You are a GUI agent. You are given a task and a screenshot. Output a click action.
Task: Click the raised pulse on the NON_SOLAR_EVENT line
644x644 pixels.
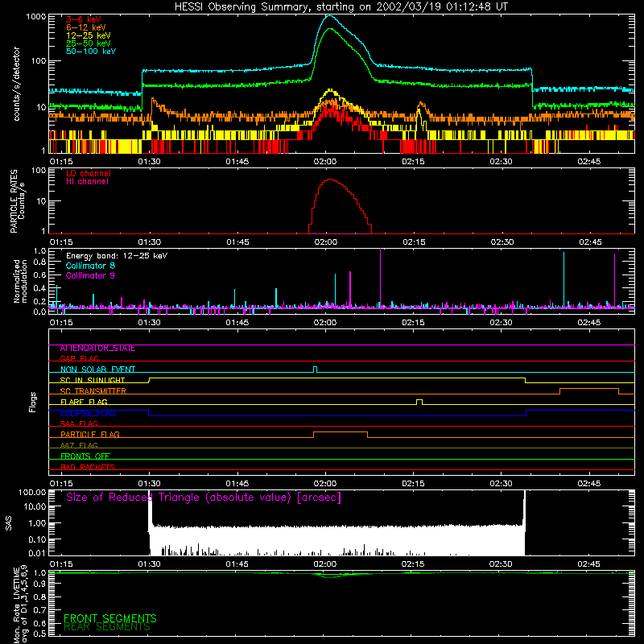(x=315, y=369)
